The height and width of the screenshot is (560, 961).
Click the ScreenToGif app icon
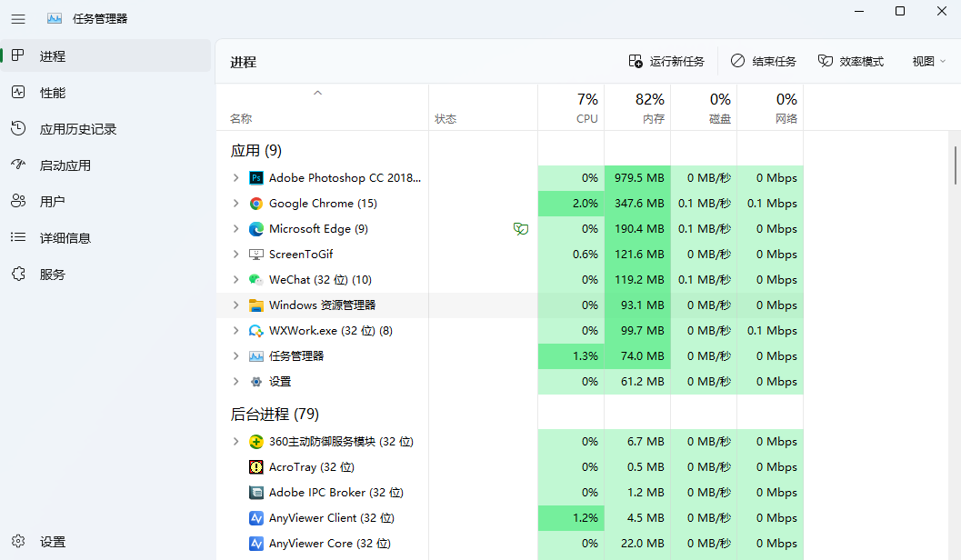(256, 255)
